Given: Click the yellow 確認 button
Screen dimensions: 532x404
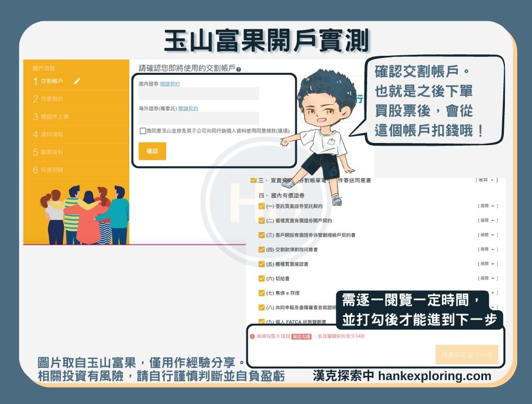Looking at the screenshot, I should (x=152, y=151).
